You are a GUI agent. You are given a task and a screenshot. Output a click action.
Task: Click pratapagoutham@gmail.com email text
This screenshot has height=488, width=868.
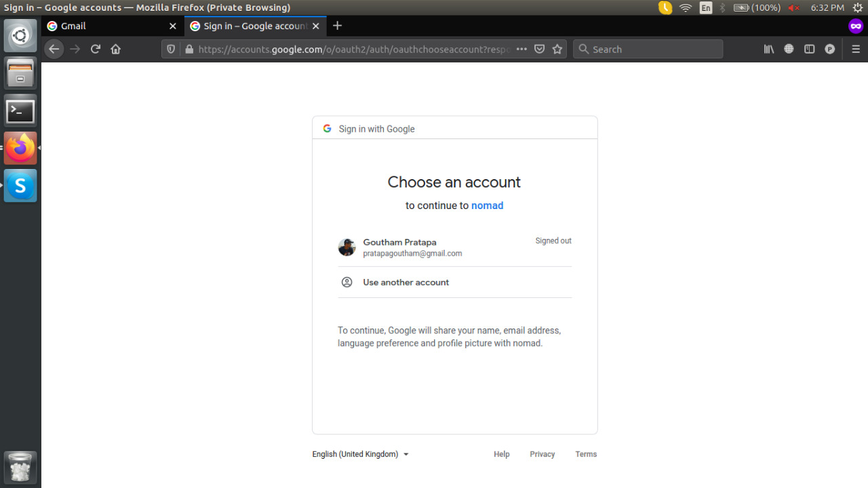412,253
